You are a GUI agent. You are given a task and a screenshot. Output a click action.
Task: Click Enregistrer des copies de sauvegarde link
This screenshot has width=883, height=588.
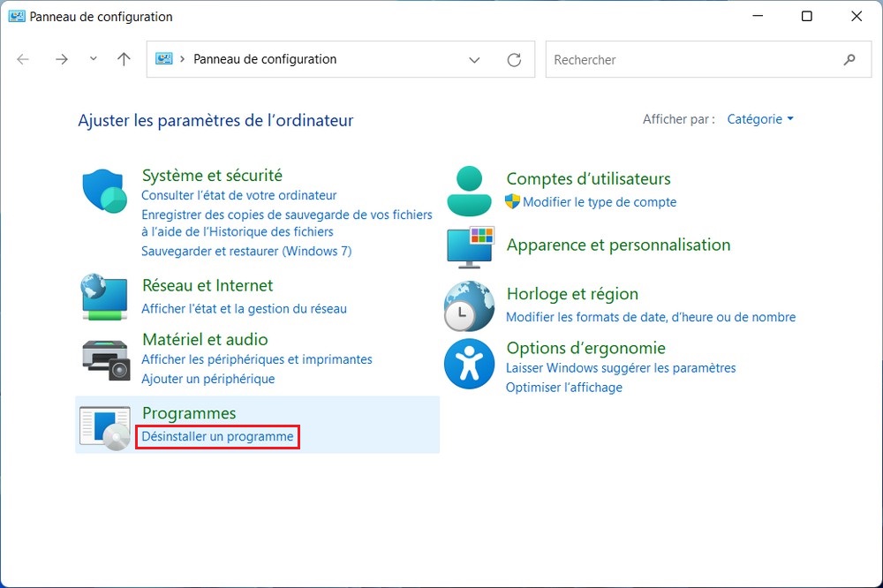287,223
